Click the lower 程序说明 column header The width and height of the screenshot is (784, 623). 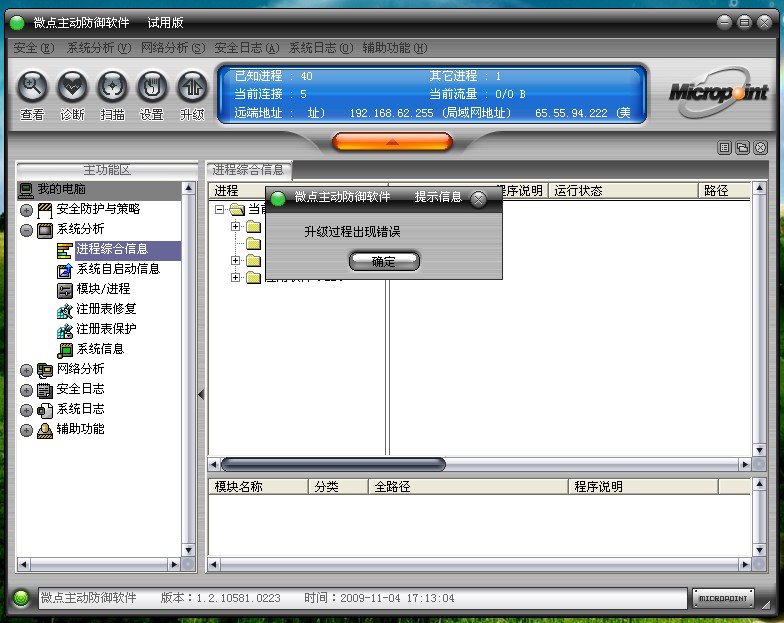pos(644,486)
